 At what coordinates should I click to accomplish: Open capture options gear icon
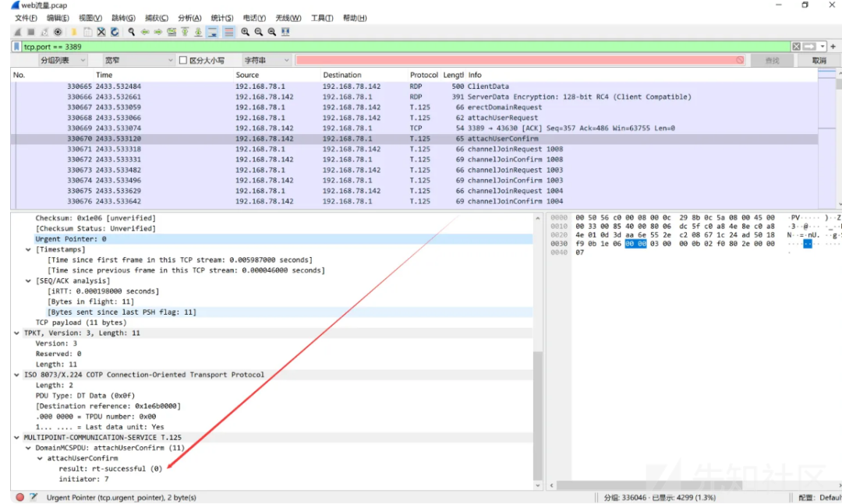(x=58, y=32)
